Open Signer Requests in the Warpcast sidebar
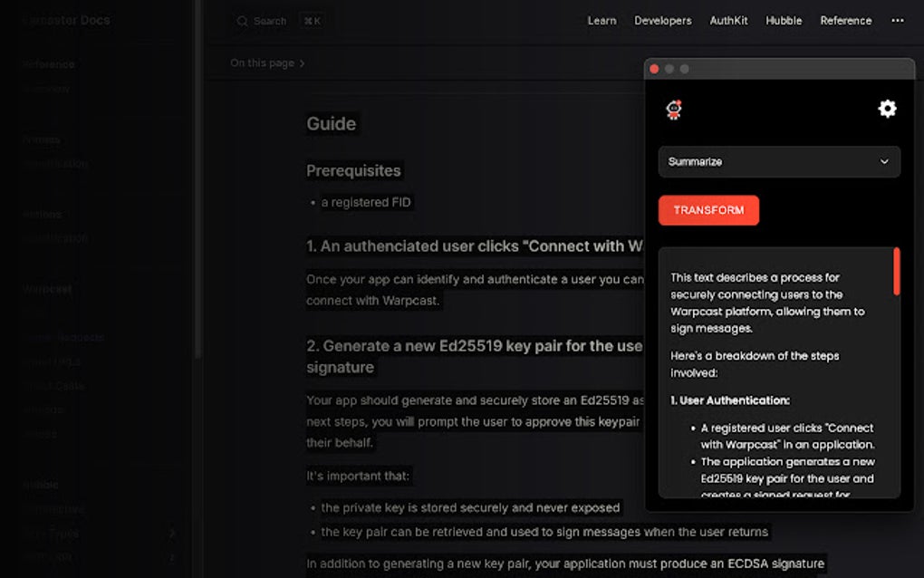This screenshot has height=578, width=924. point(63,337)
